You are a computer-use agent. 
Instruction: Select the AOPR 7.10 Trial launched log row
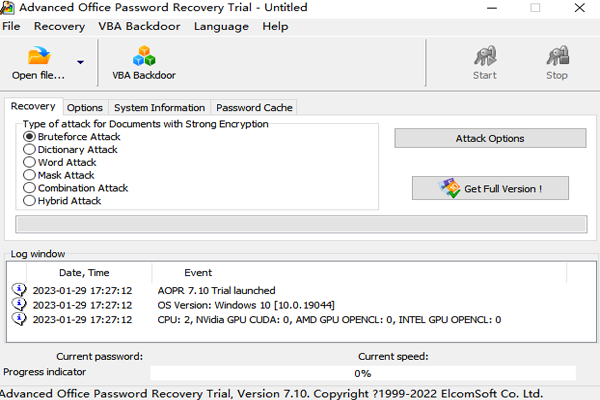click(x=301, y=291)
